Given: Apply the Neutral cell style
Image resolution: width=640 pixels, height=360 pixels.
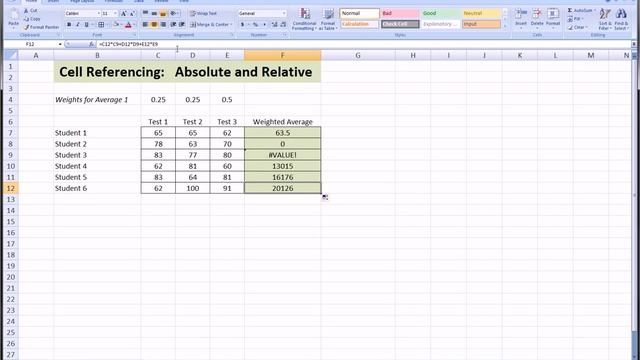Looking at the screenshot, I should (481, 13).
